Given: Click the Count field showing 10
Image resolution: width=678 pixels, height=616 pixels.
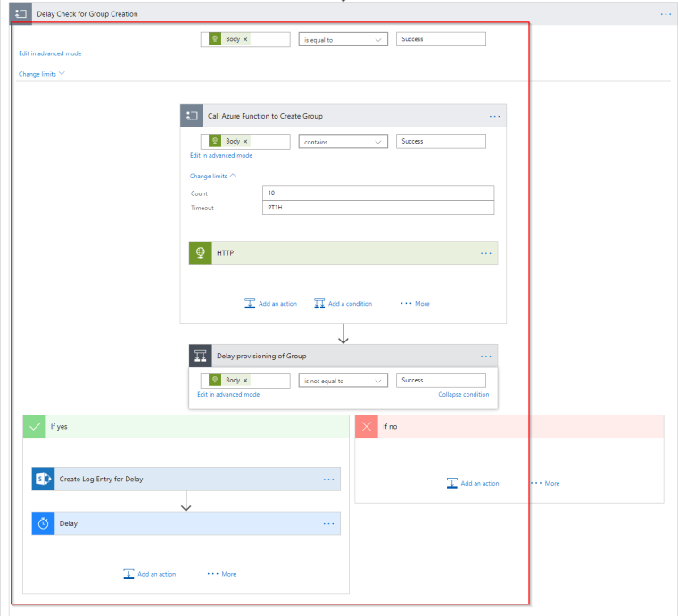Looking at the screenshot, I should [x=378, y=193].
